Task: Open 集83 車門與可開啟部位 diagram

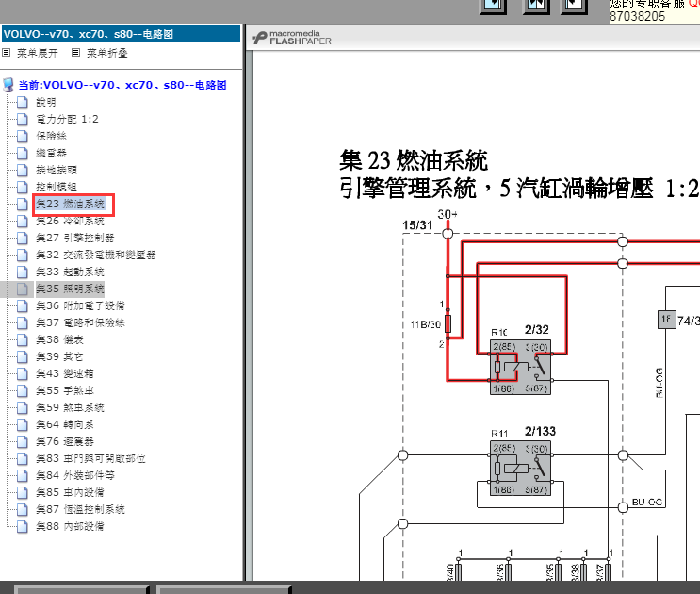Action: tap(90, 458)
